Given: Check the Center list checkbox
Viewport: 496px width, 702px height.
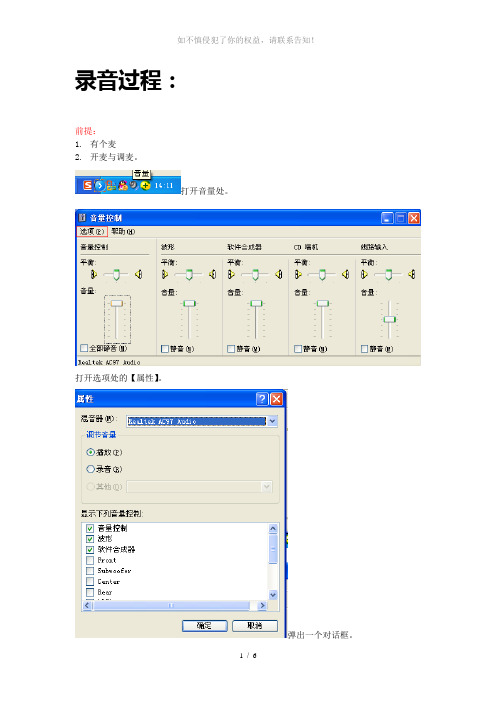Looking at the screenshot, I should (90, 582).
